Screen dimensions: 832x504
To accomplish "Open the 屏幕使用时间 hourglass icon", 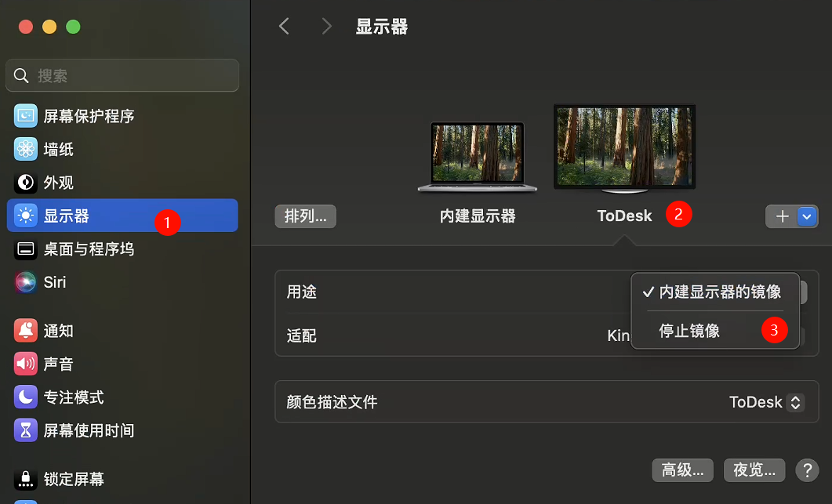I will (x=26, y=430).
